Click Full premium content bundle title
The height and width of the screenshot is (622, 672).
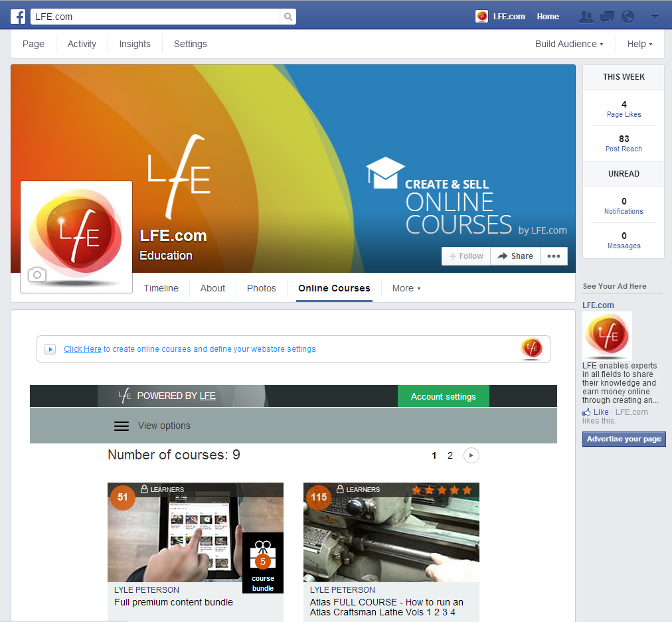(173, 602)
